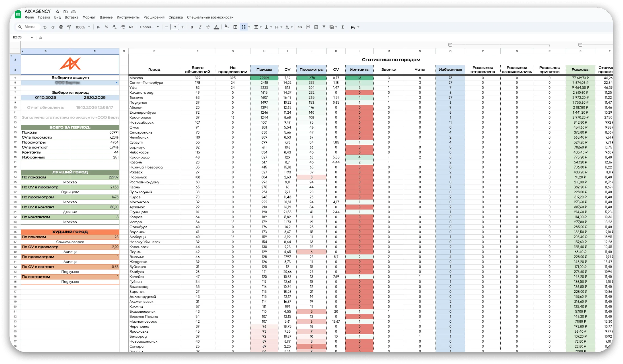Open the Расширения menu

click(154, 17)
